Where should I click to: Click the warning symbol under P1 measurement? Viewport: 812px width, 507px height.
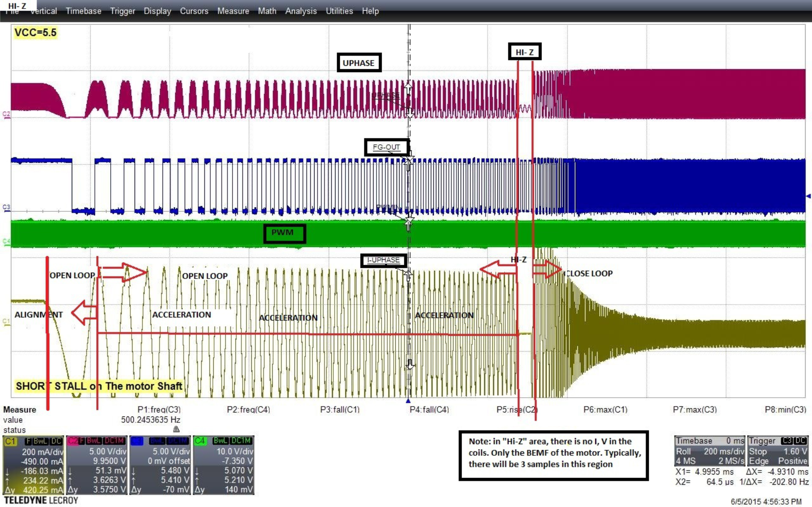tap(175, 430)
